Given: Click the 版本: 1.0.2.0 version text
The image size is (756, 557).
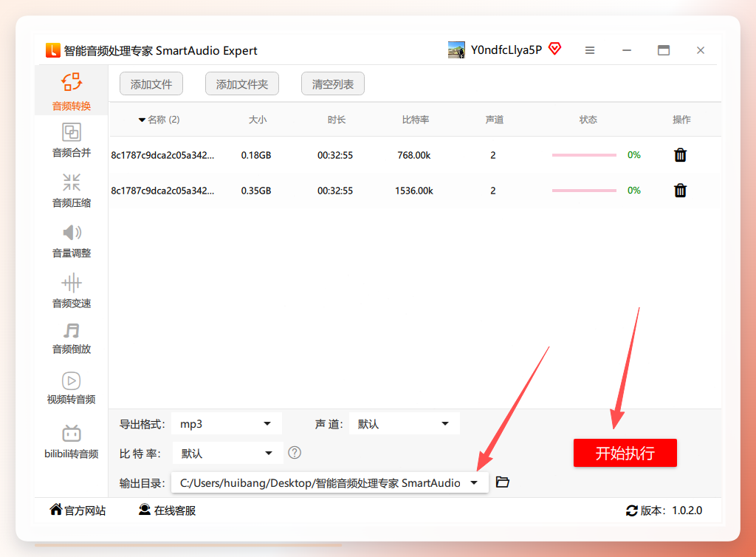Looking at the screenshot, I should 672,510.
